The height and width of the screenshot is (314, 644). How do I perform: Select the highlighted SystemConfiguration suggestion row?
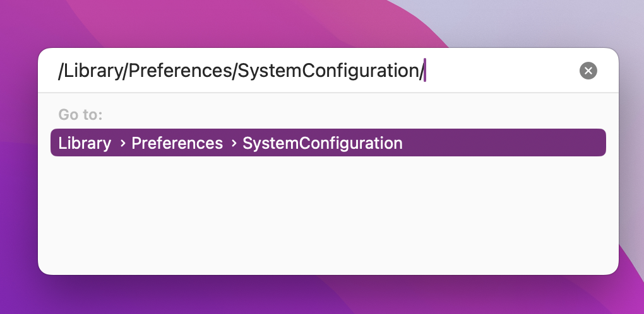tap(328, 142)
